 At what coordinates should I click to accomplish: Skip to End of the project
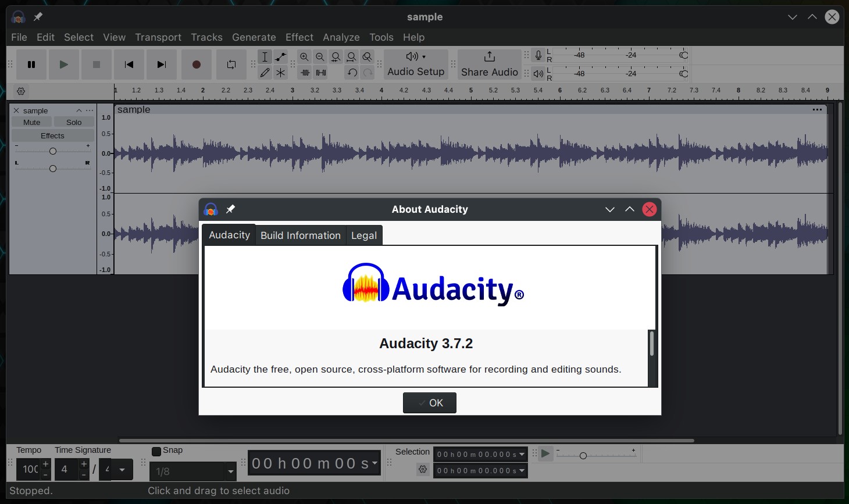(x=162, y=65)
